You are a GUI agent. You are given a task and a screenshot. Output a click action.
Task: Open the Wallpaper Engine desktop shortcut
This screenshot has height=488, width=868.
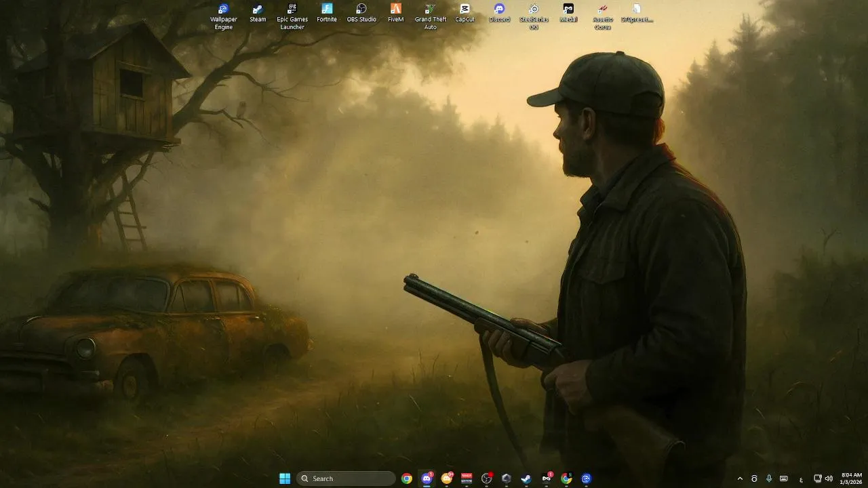tap(223, 17)
